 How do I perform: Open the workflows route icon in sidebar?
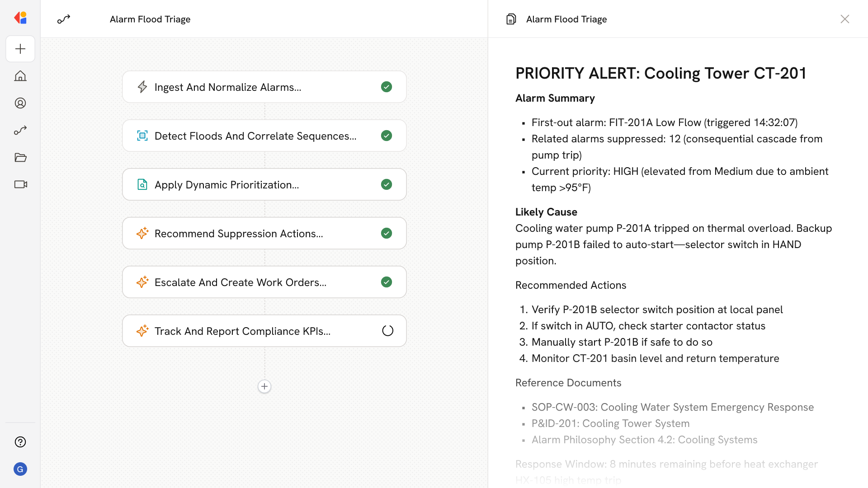click(x=20, y=130)
